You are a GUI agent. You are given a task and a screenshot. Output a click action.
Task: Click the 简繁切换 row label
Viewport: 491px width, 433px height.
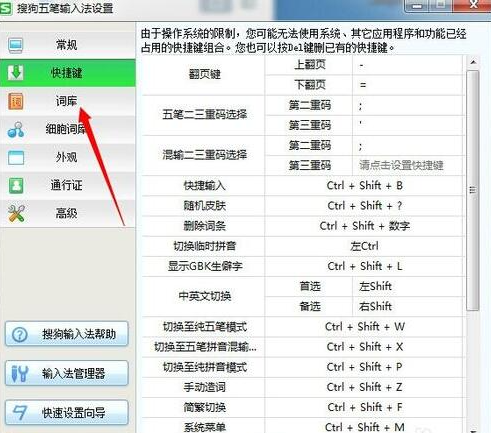pyautogui.click(x=204, y=407)
